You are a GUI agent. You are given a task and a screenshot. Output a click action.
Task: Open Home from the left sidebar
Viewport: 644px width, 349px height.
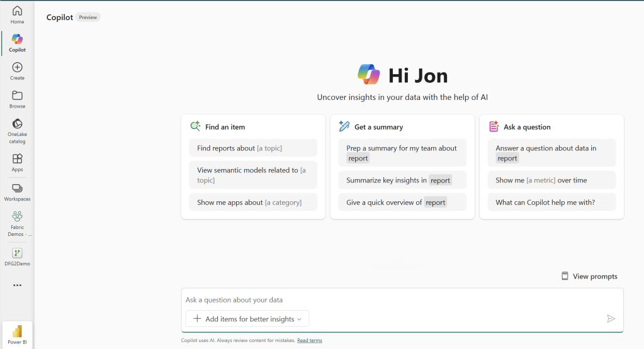coord(17,15)
